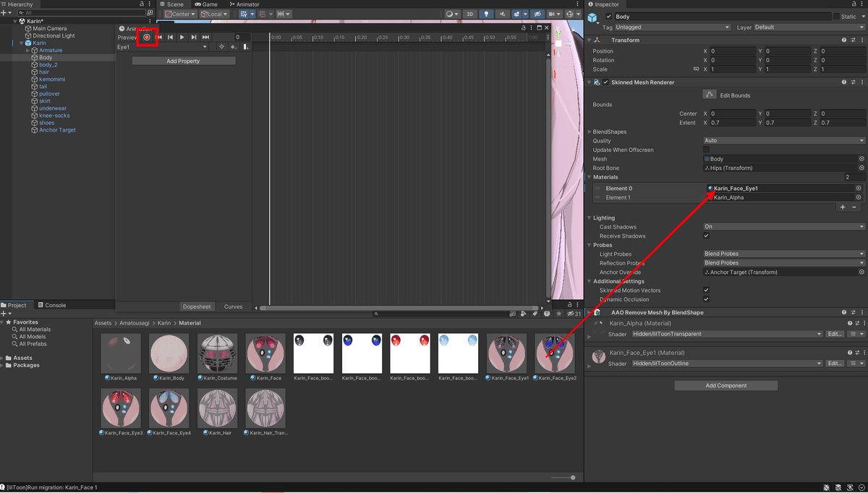Add an animation event marker
The height and width of the screenshot is (493, 868).
pyautogui.click(x=245, y=47)
